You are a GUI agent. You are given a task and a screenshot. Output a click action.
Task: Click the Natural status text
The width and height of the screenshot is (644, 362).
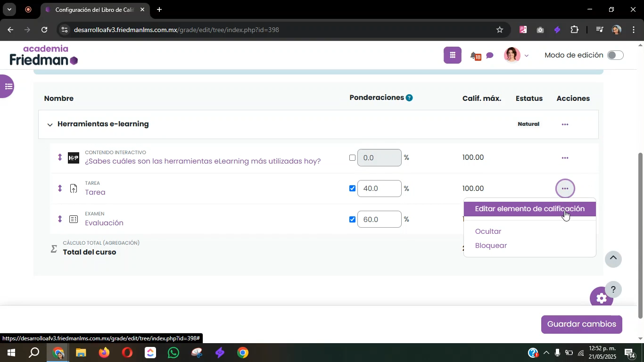[528, 124]
